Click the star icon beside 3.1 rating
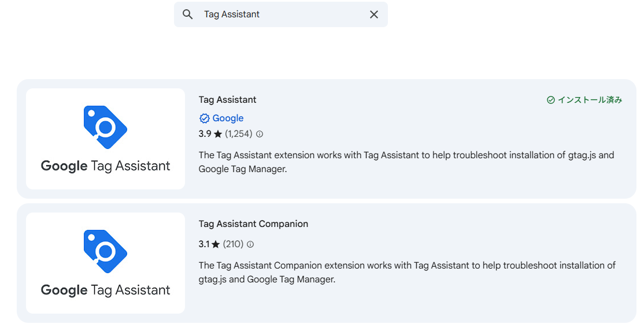Screen dimensions: 644x324 (216, 244)
